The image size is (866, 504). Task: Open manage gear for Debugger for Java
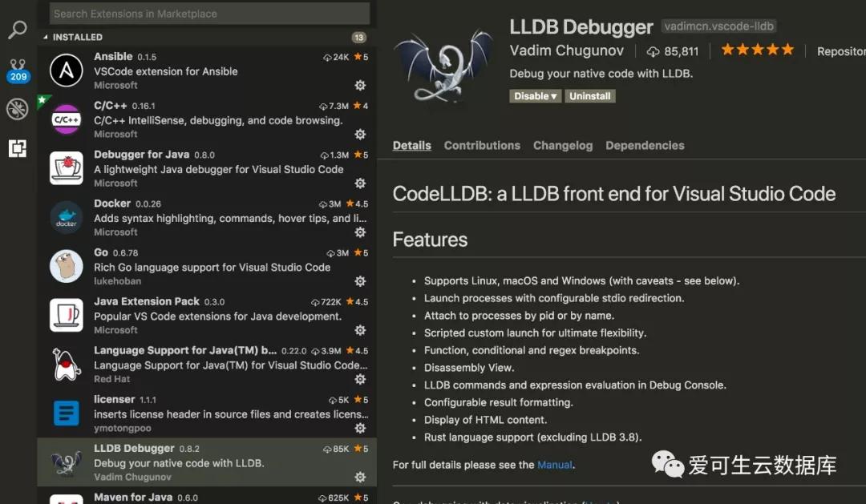click(360, 183)
